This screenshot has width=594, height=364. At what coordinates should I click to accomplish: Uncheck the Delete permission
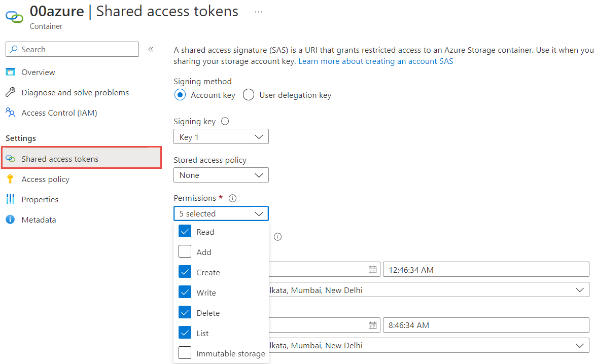click(x=185, y=312)
